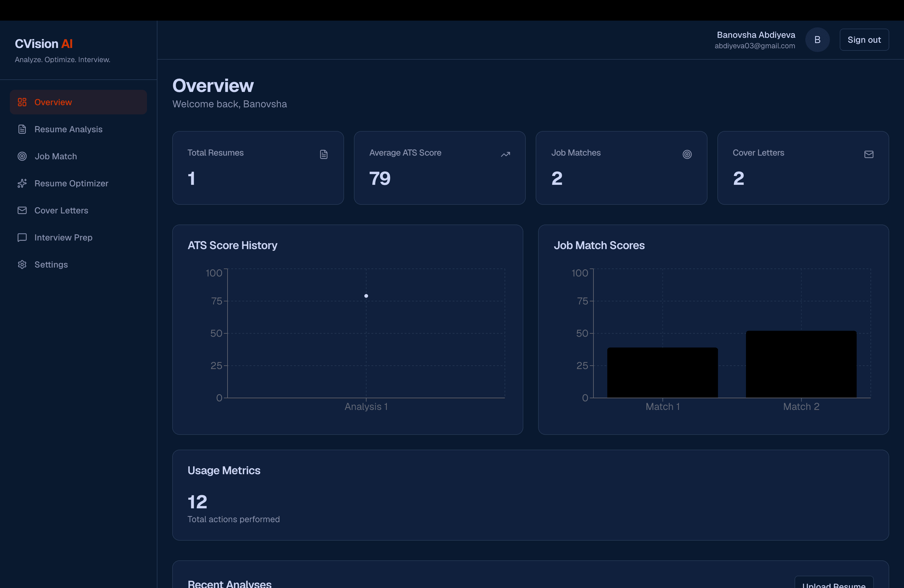
Task: Click the Usage Metrics value 12
Action: point(197,502)
